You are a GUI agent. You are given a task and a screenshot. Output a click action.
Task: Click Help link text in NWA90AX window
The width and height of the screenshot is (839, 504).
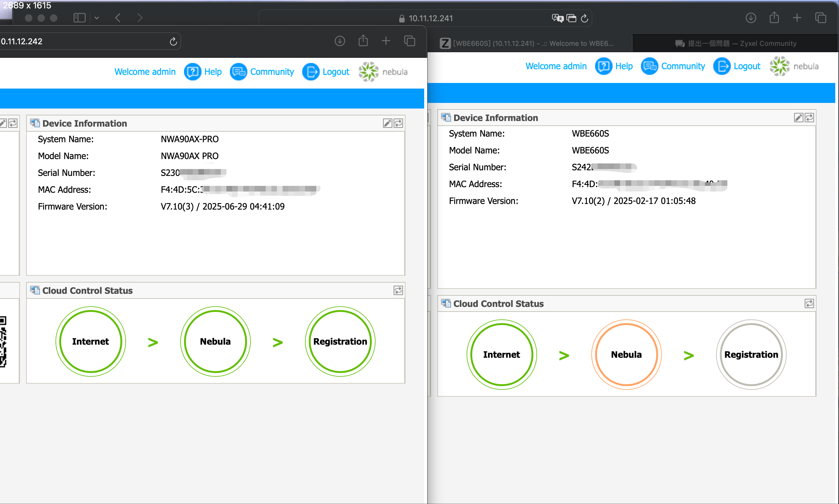tap(213, 72)
